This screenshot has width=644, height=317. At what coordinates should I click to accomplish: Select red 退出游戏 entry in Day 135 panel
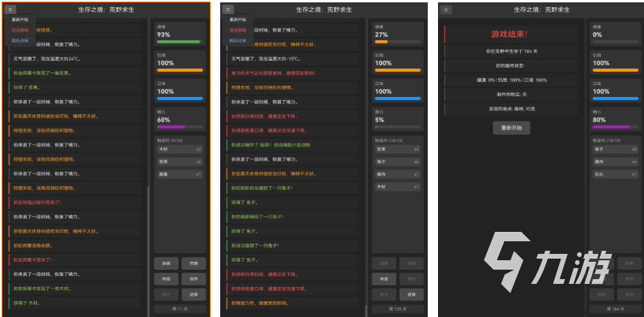pyautogui.click(x=238, y=30)
